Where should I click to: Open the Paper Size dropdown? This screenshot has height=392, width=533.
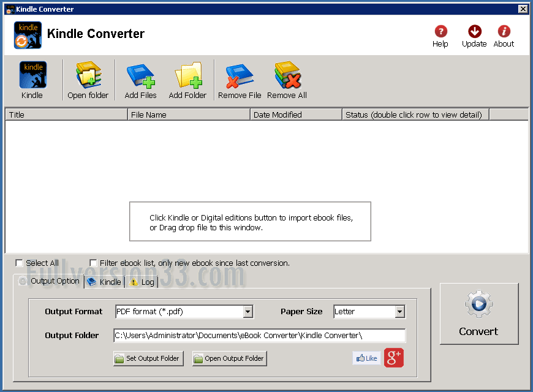pyautogui.click(x=368, y=312)
